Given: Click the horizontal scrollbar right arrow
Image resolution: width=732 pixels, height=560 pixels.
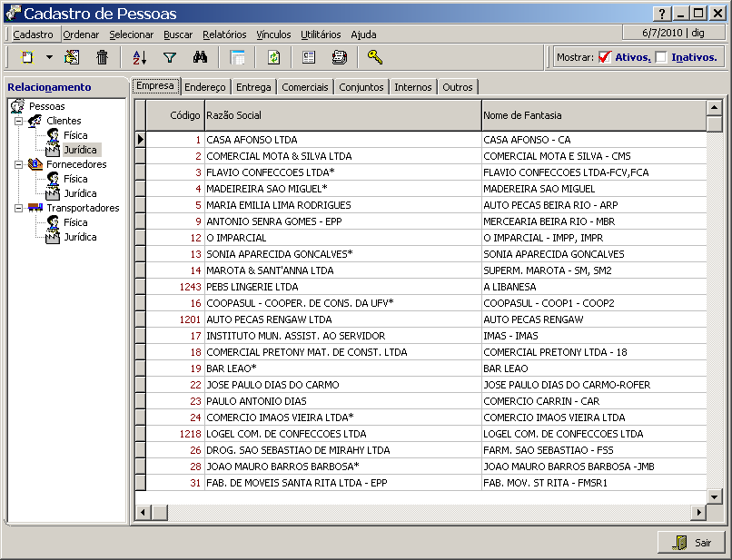Looking at the screenshot, I should click(699, 513).
